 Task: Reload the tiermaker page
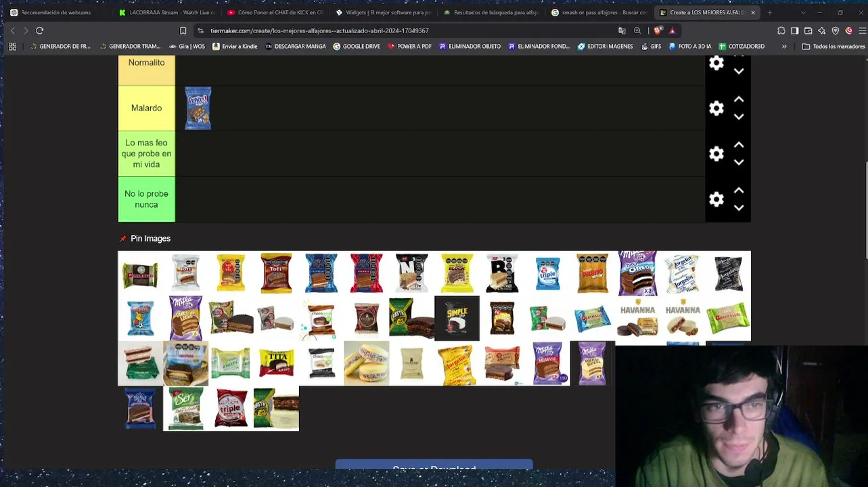[x=40, y=30]
